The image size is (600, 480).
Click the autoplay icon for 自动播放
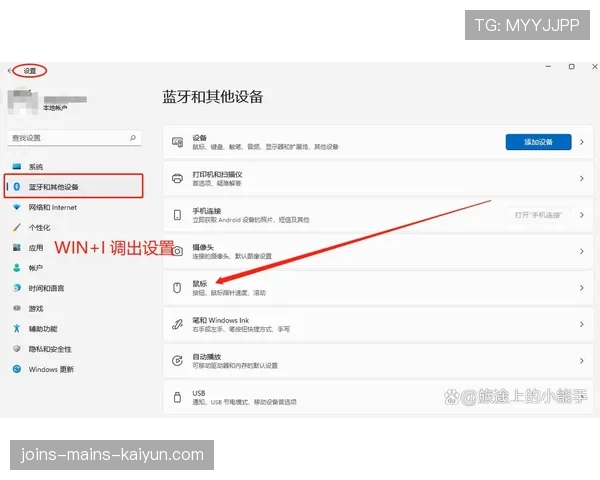pyautogui.click(x=177, y=361)
